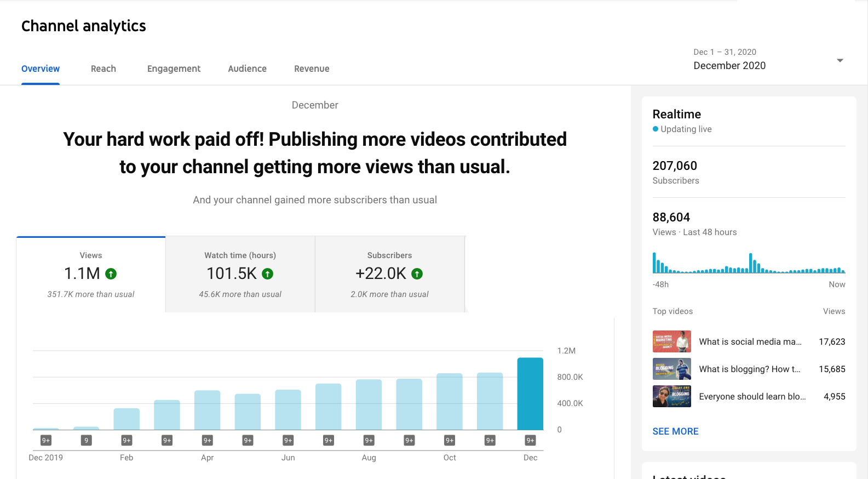Click the 9+ video badge under Oct
The width and height of the screenshot is (868, 479).
[450, 440]
